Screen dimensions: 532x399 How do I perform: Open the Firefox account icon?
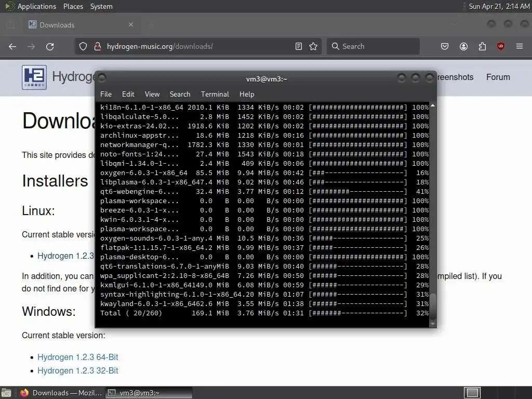(x=463, y=46)
